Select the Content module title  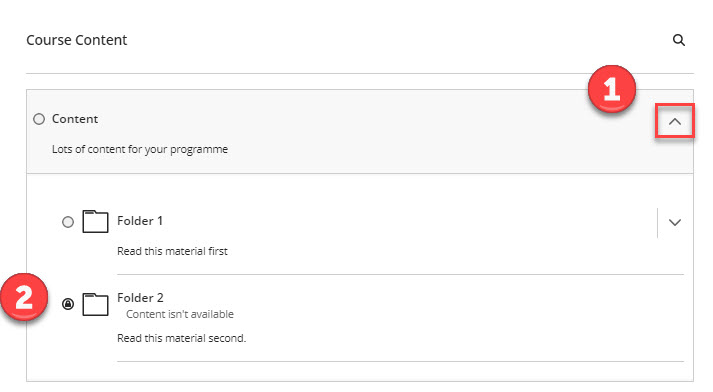(75, 119)
